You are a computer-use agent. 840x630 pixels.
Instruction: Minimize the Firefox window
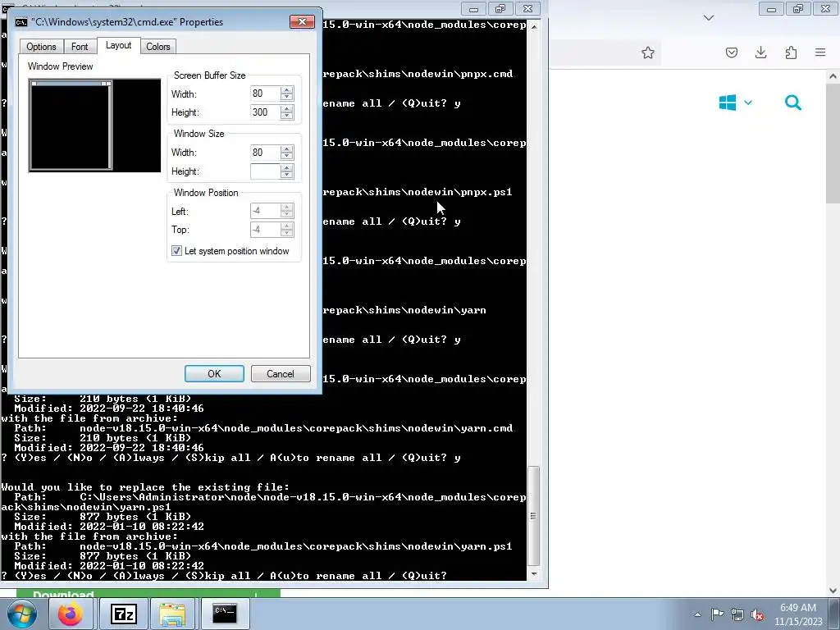pos(771,9)
